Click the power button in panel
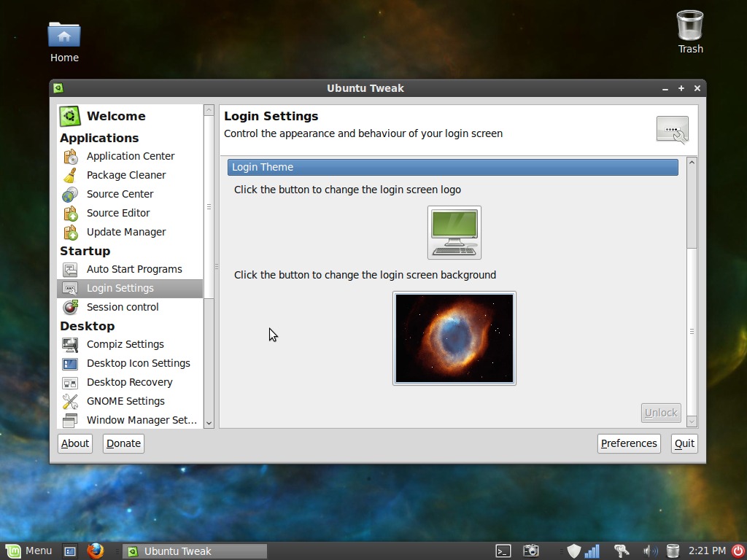The image size is (747, 560). 738,551
